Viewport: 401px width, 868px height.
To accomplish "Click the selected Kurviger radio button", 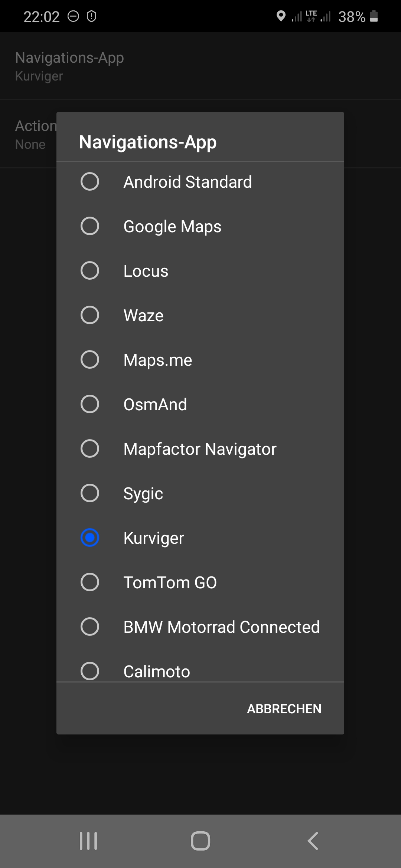I will [90, 538].
